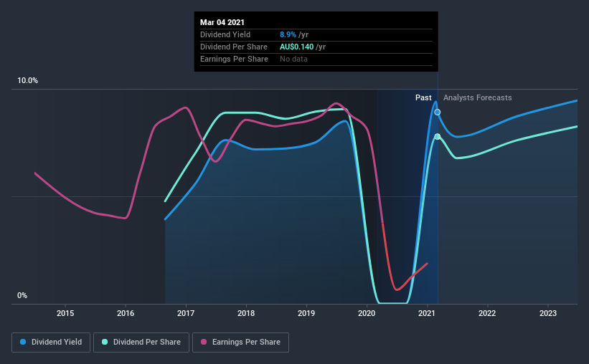Viewport: 589px width, 364px height.
Task: Click the 2020 x-axis label
Action: click(367, 313)
